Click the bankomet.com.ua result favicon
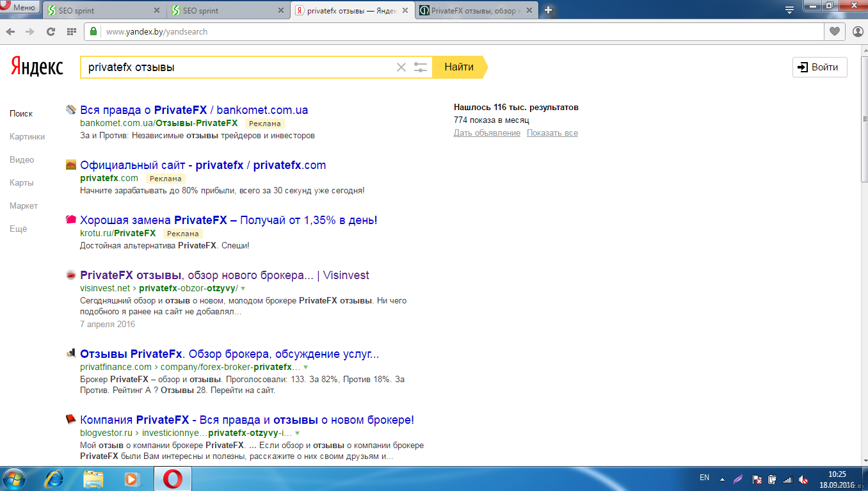The width and height of the screenshot is (868, 491). 71,109
